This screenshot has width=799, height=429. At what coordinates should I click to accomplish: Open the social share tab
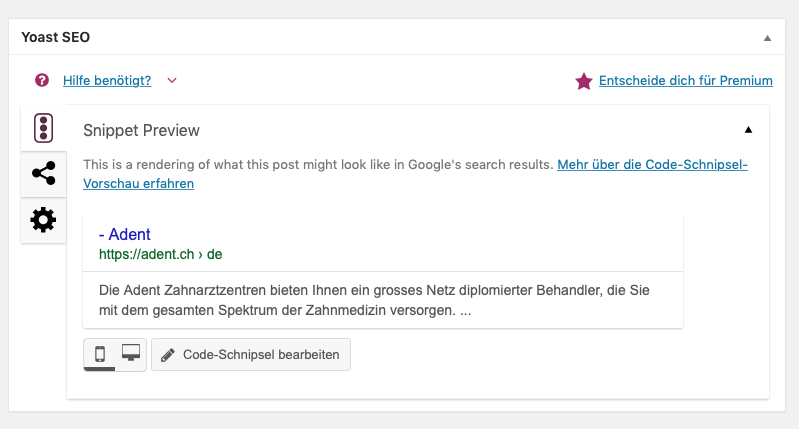[43, 174]
